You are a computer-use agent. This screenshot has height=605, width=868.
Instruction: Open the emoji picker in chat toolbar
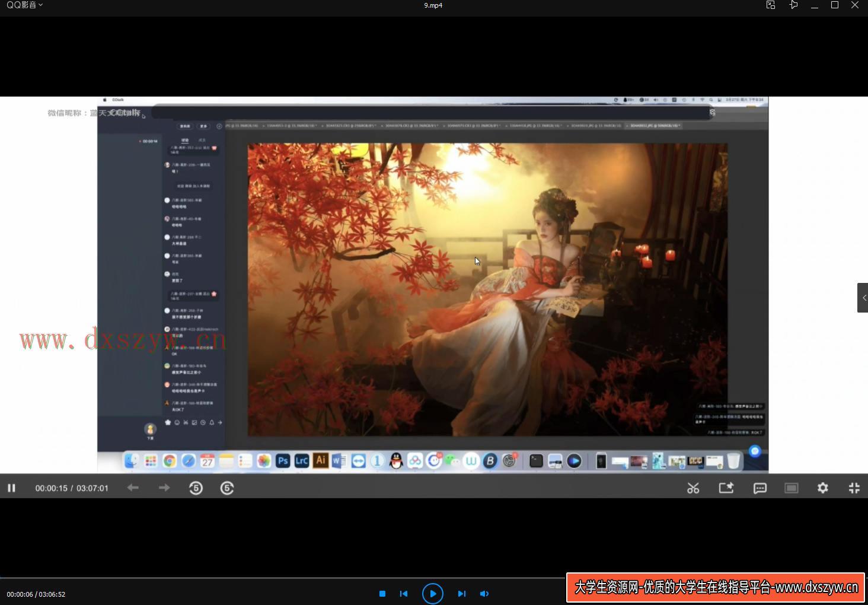click(177, 422)
